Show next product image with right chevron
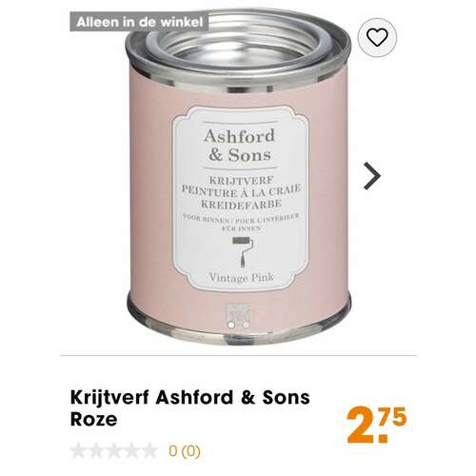This screenshot has height=476, width=476. click(372, 176)
